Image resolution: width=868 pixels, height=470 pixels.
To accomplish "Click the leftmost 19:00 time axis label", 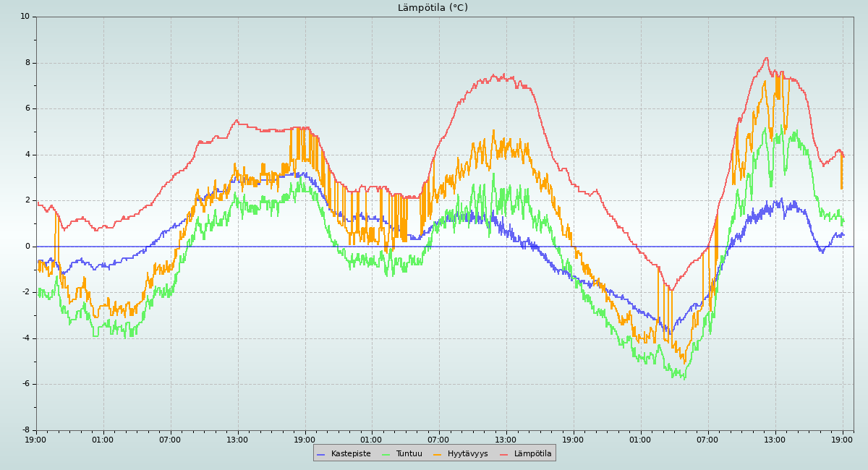I will tap(36, 440).
